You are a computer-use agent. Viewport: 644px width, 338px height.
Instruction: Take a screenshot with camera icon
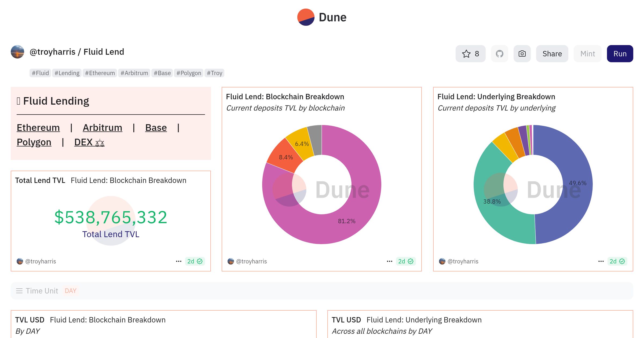(522, 54)
